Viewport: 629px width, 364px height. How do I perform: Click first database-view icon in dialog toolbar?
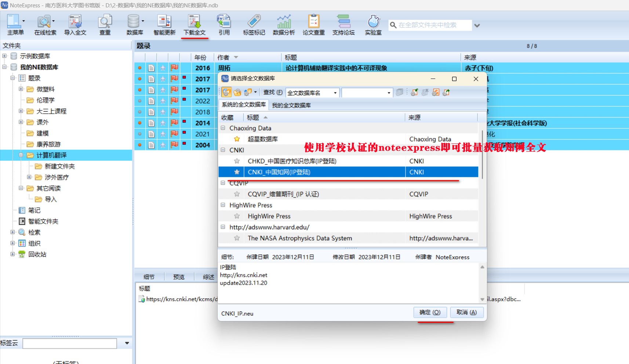tap(226, 92)
